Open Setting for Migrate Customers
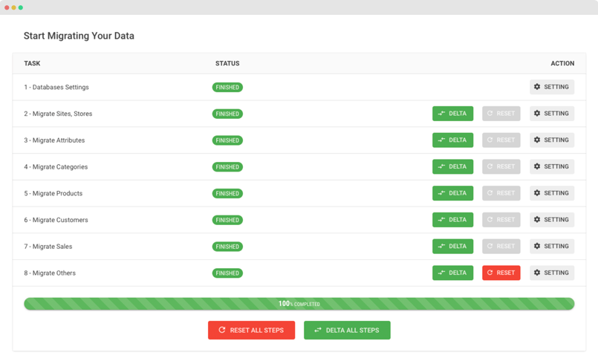 (551, 220)
